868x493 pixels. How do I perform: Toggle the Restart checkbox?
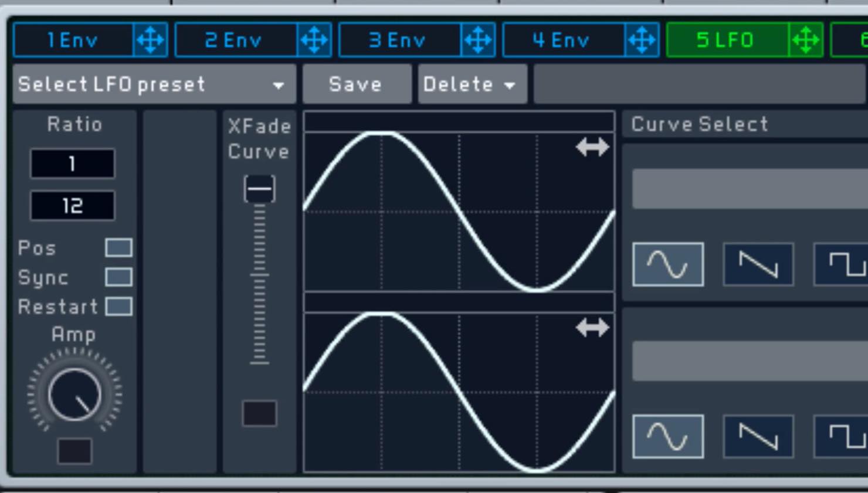[x=118, y=306]
